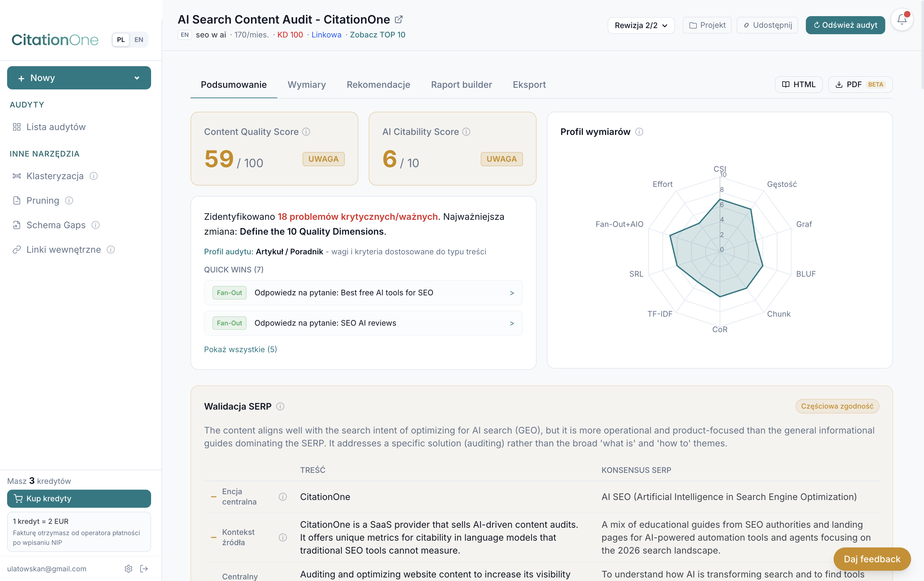924x581 pixels.
Task: Click the logout icon
Action: coord(144,568)
